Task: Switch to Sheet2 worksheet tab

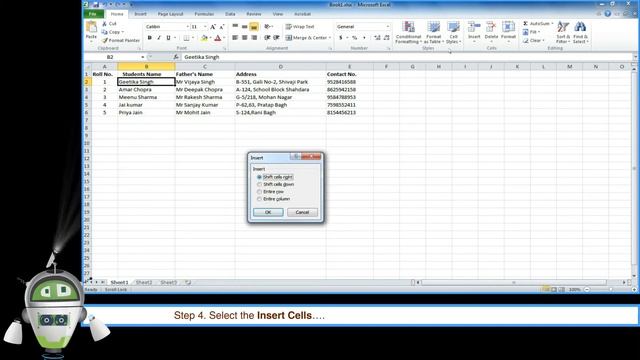Action: click(144, 282)
